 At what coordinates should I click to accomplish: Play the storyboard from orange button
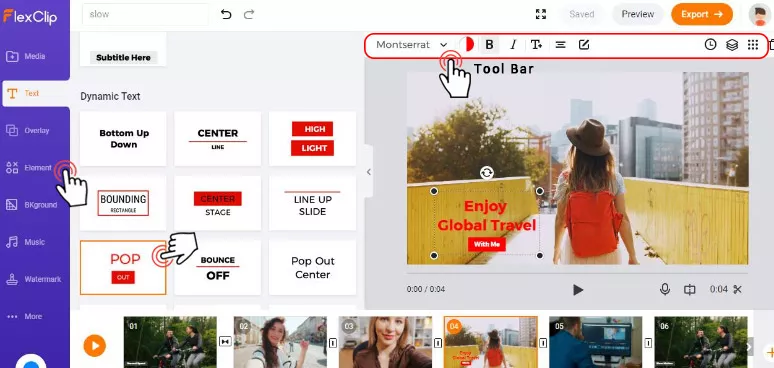pyautogui.click(x=95, y=345)
